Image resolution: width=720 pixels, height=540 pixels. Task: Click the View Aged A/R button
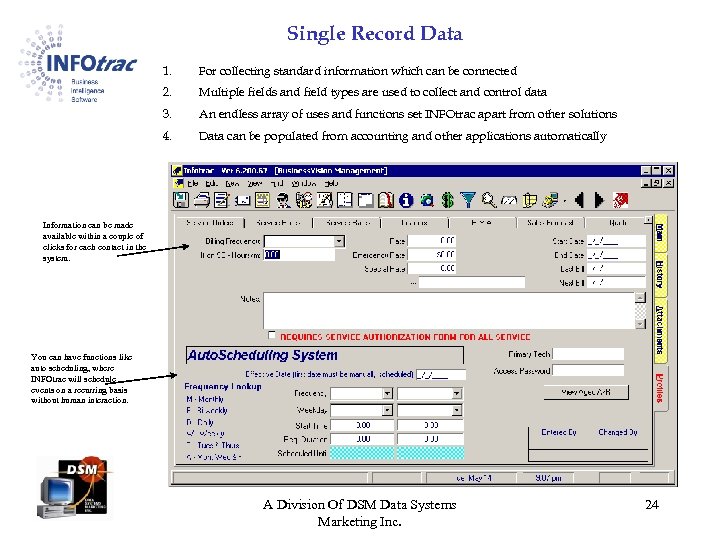(586, 392)
